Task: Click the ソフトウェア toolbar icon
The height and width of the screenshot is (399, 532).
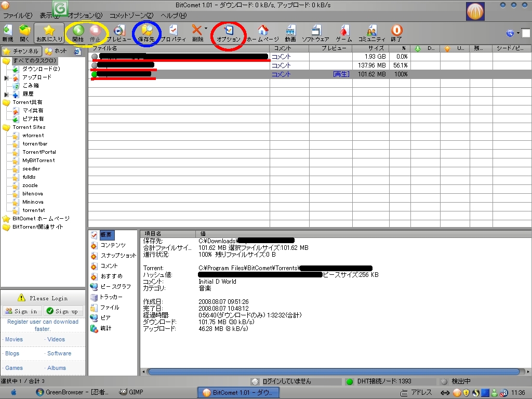Action: coord(315,33)
